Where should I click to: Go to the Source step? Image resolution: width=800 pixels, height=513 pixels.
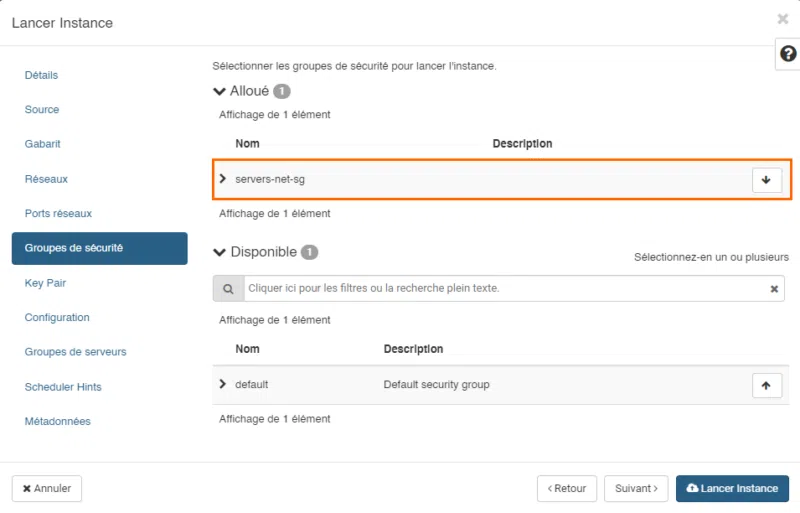[x=42, y=110]
